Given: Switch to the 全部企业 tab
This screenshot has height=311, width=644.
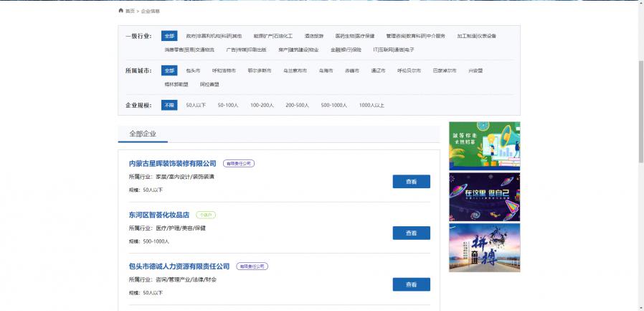Looking at the screenshot, I should (143, 134).
